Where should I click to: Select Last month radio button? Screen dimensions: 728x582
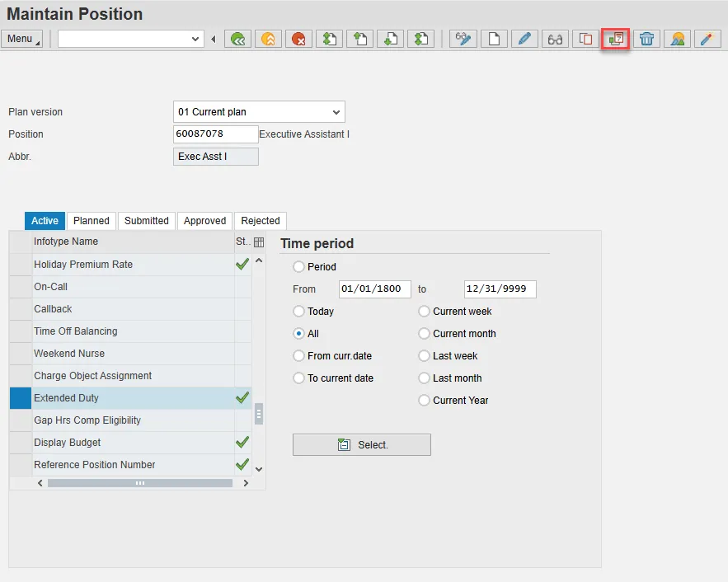click(x=424, y=378)
